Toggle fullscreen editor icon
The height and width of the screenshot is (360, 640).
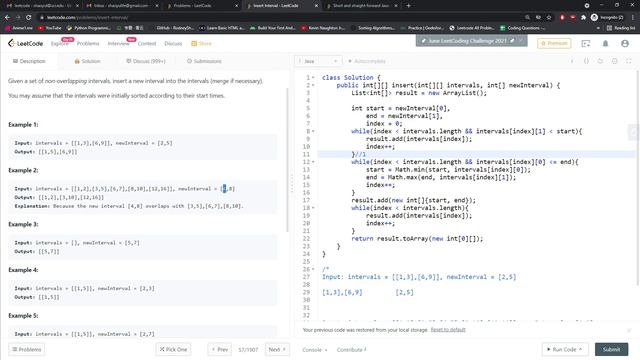point(629,61)
